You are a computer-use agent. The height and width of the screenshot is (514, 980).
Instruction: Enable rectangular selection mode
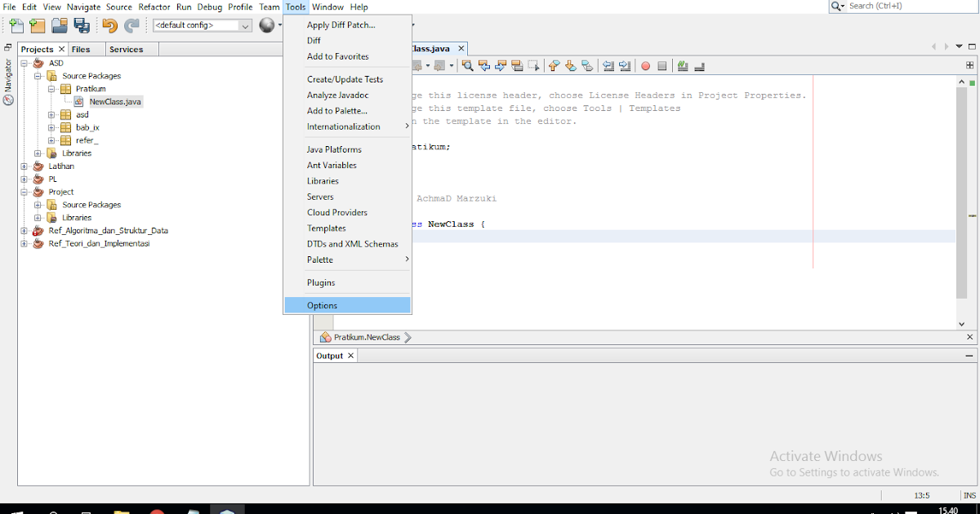532,65
